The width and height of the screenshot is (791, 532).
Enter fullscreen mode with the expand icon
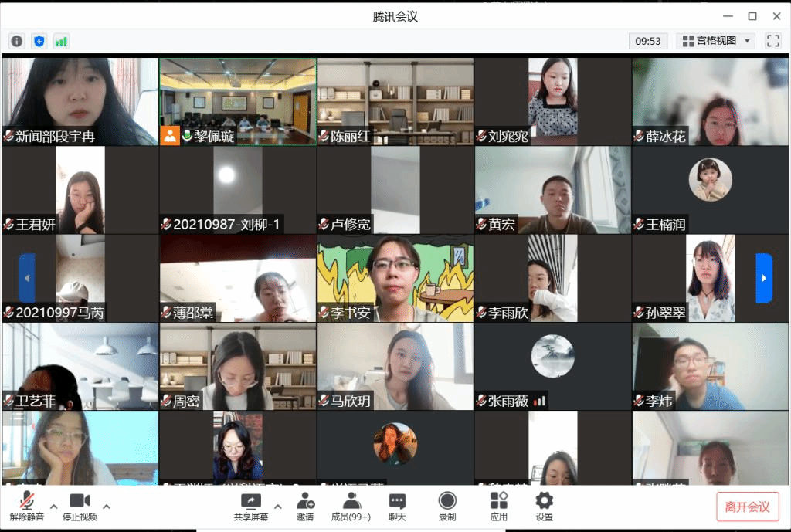pos(772,41)
